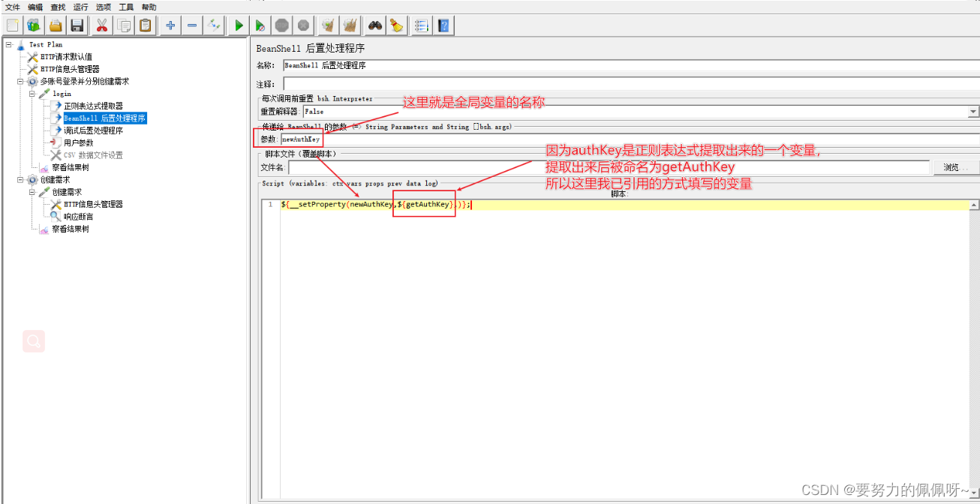
Task: Open the 文件 menu
Action: (x=13, y=7)
